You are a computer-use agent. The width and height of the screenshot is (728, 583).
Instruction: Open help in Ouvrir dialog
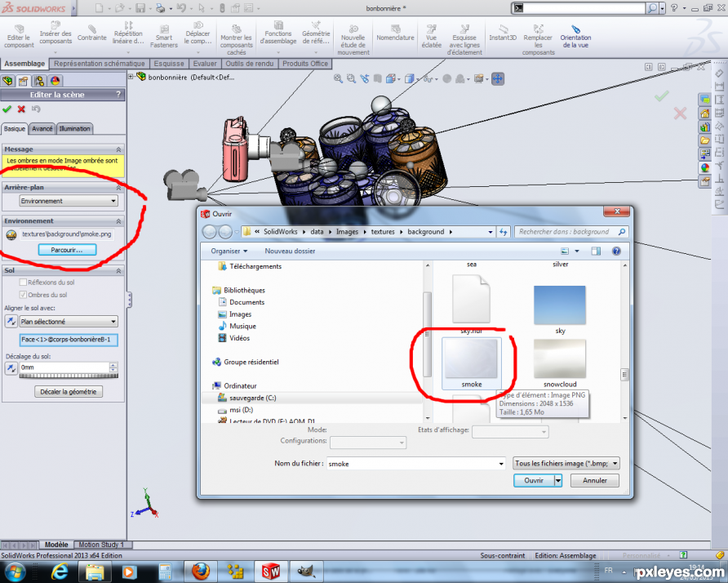pos(616,251)
